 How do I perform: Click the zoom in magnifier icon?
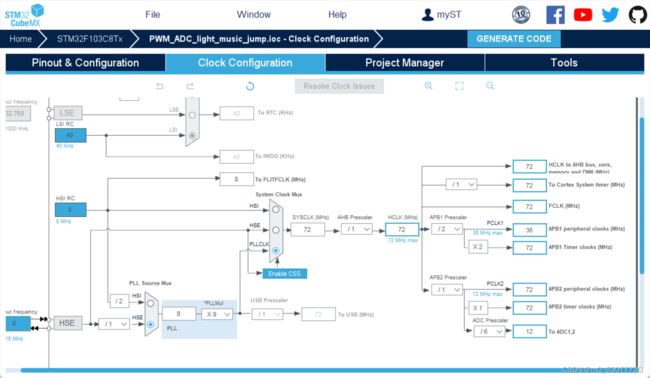click(x=428, y=86)
